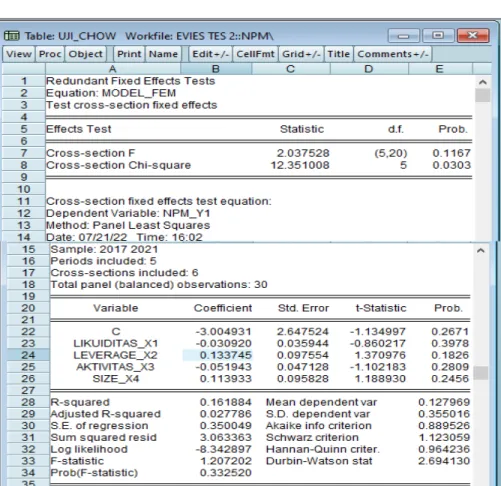Maximize the UJI_CHOW table window
Image resolution: width=501 pixels, height=486 pixels.
point(438,36)
